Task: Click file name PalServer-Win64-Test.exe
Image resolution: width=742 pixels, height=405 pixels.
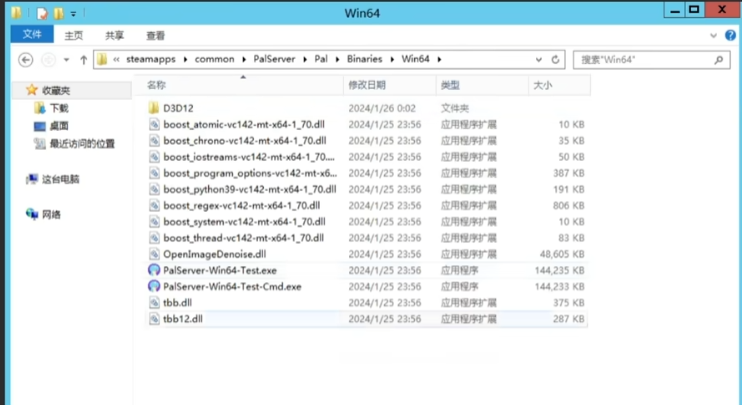Action: [220, 271]
